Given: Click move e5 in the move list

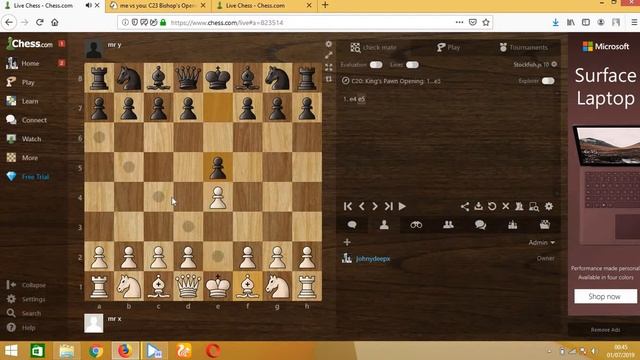Looking at the screenshot, I should pyautogui.click(x=362, y=99).
